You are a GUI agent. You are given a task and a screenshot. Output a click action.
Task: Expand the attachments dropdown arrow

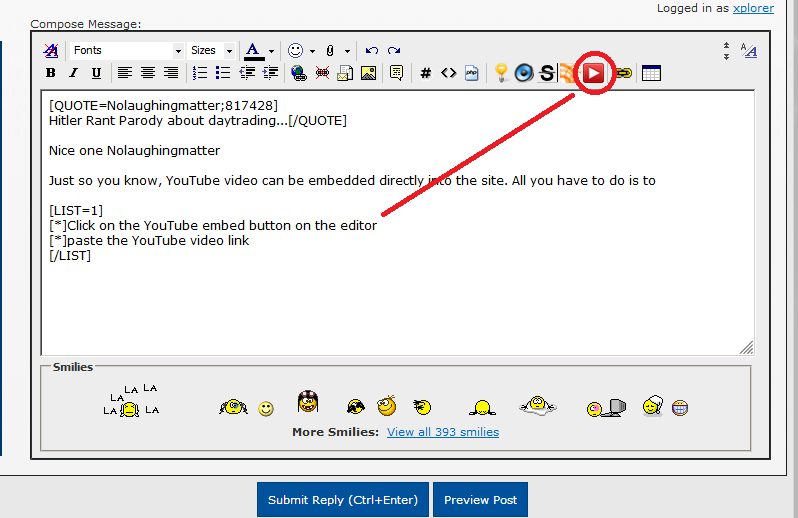[347, 51]
